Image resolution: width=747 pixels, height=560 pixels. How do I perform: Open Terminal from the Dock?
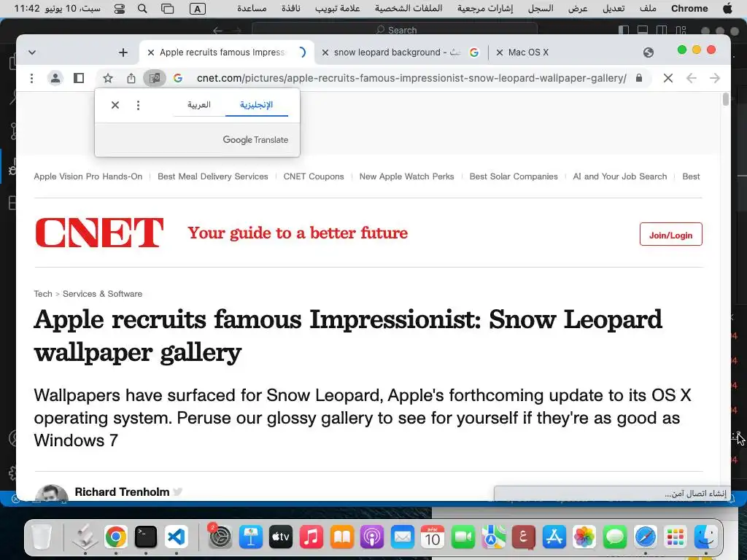(x=146, y=537)
